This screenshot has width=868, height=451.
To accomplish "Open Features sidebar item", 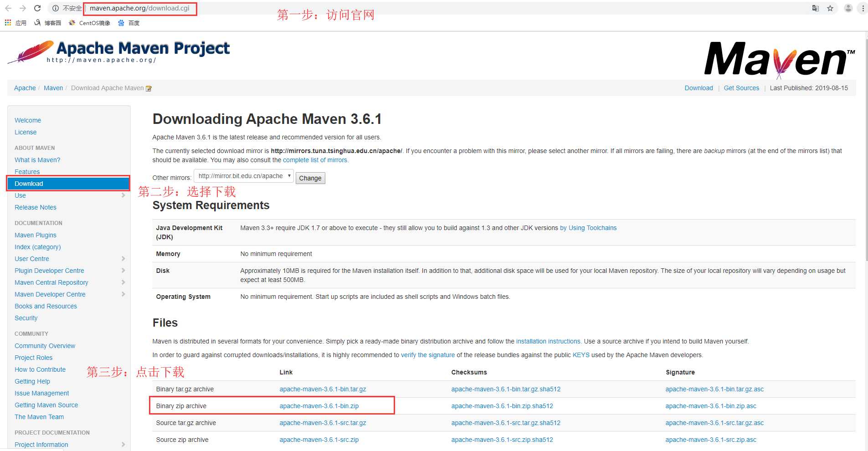I will pyautogui.click(x=27, y=172).
